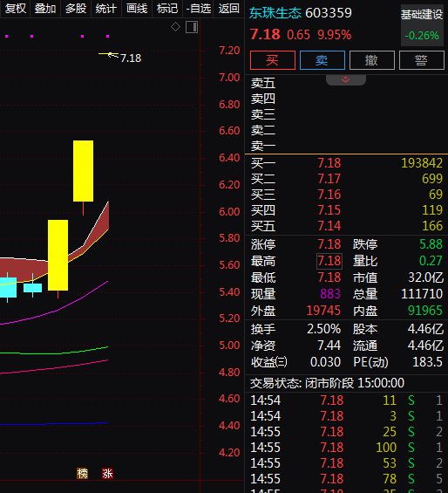Image resolution: width=448 pixels, height=493 pixels.
Task: Click the diamond icon above the chart
Action: (x=175, y=27)
